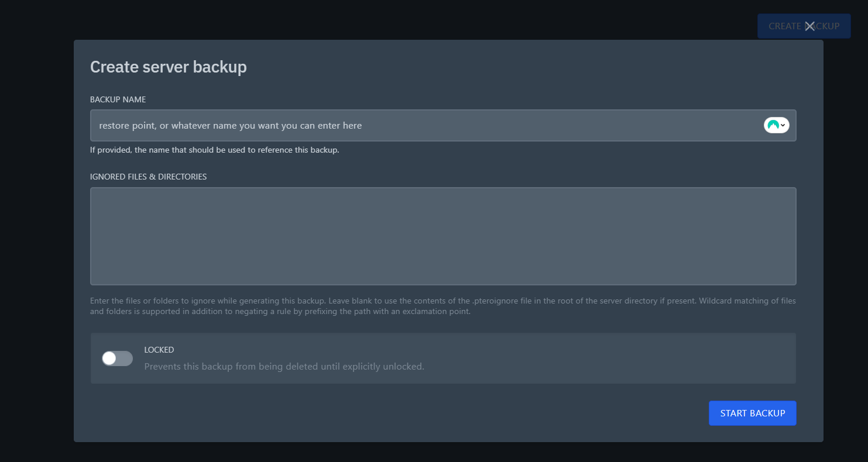Click the Backup Name label
Viewport: 868px width, 462px height.
[118, 99]
